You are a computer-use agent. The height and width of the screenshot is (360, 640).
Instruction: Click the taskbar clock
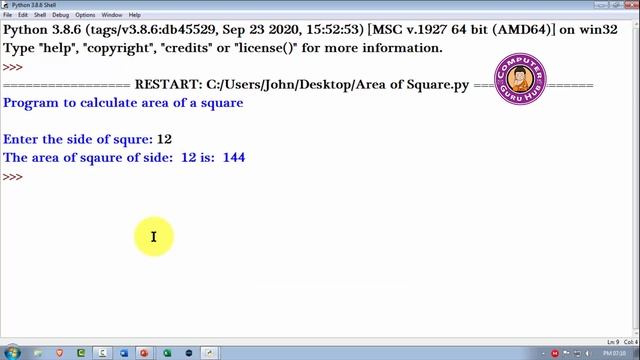tap(614, 353)
